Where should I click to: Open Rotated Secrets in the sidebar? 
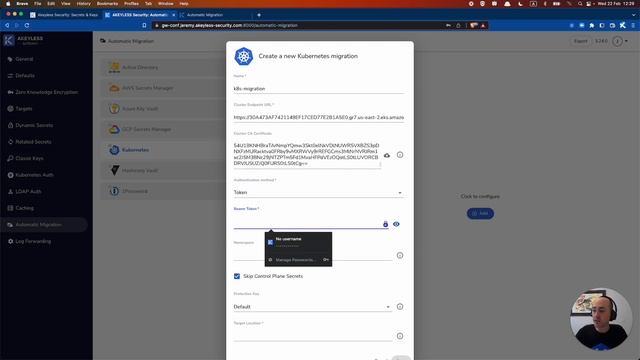tap(33, 142)
